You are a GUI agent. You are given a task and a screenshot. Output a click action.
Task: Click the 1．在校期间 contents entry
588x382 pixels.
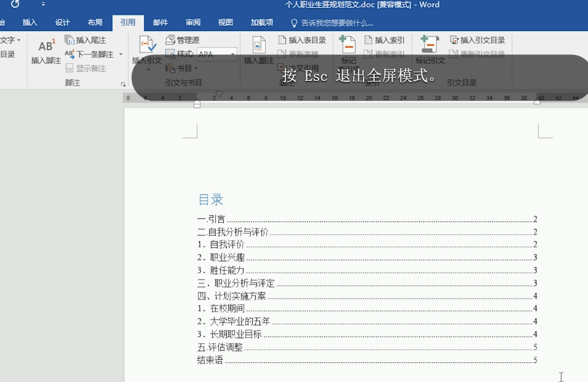coord(367,309)
